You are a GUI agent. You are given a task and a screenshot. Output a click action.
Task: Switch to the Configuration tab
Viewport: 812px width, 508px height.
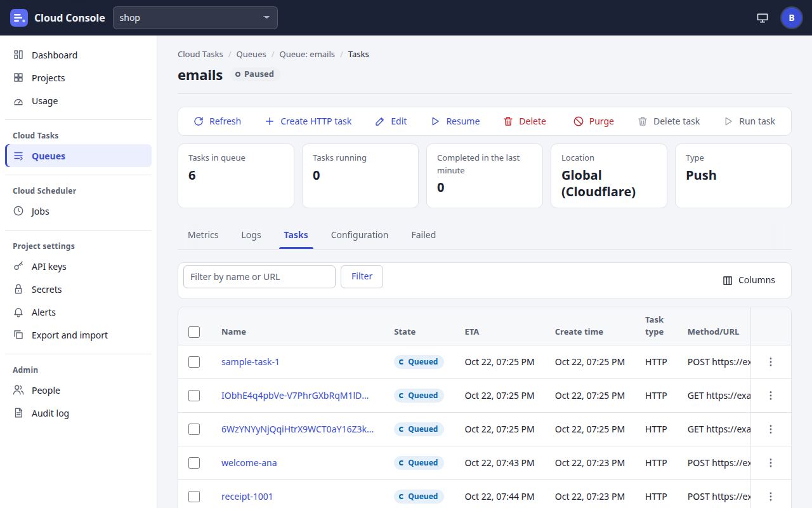coord(360,235)
